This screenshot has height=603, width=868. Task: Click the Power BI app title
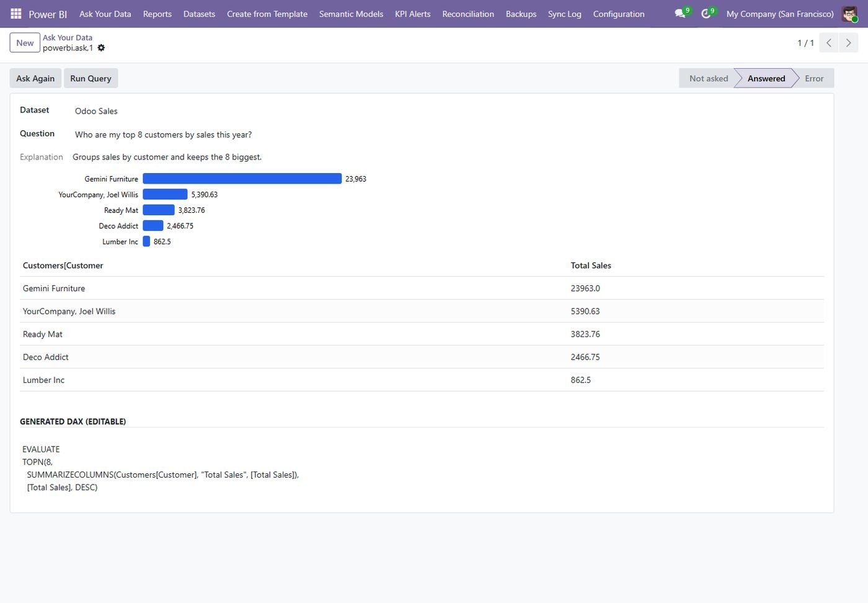pyautogui.click(x=48, y=14)
